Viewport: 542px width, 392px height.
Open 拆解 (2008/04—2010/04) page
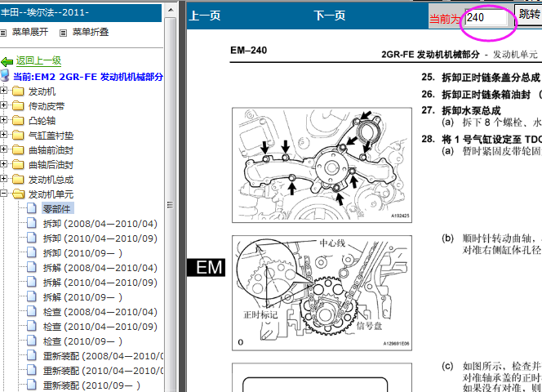pos(100,268)
